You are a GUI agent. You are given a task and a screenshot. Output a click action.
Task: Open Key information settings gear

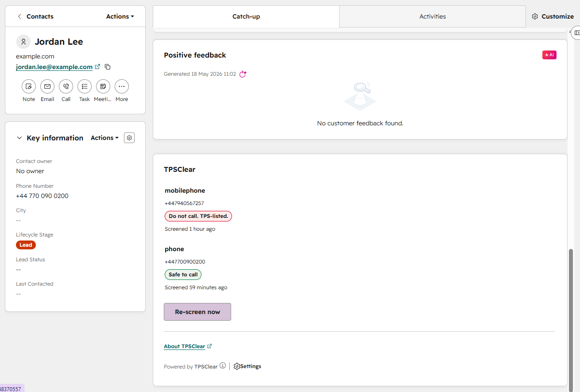[x=129, y=138]
